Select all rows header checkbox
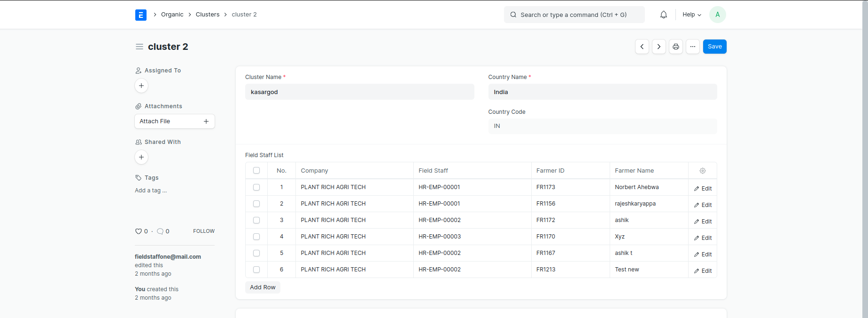 256,170
